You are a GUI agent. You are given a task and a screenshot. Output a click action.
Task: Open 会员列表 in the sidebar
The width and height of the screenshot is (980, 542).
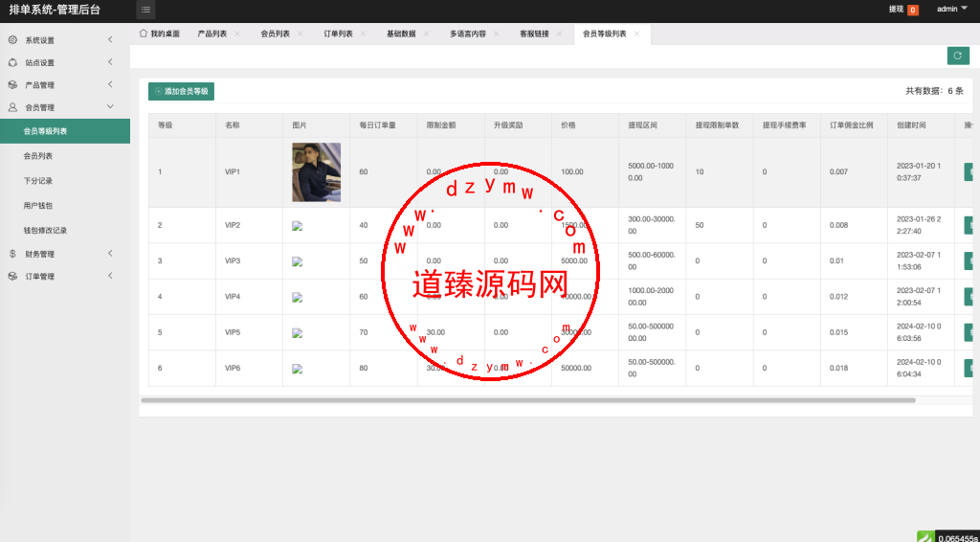coord(65,156)
